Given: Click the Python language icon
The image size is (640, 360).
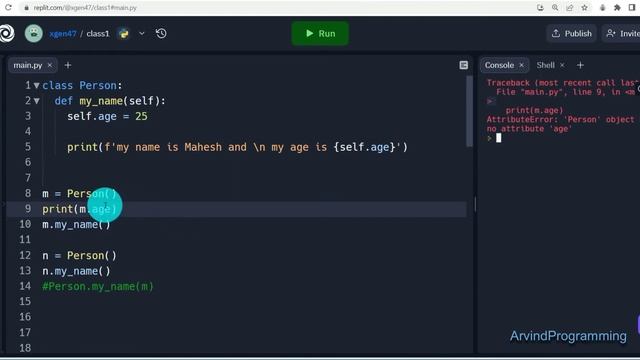Looking at the screenshot, I should (124, 33).
